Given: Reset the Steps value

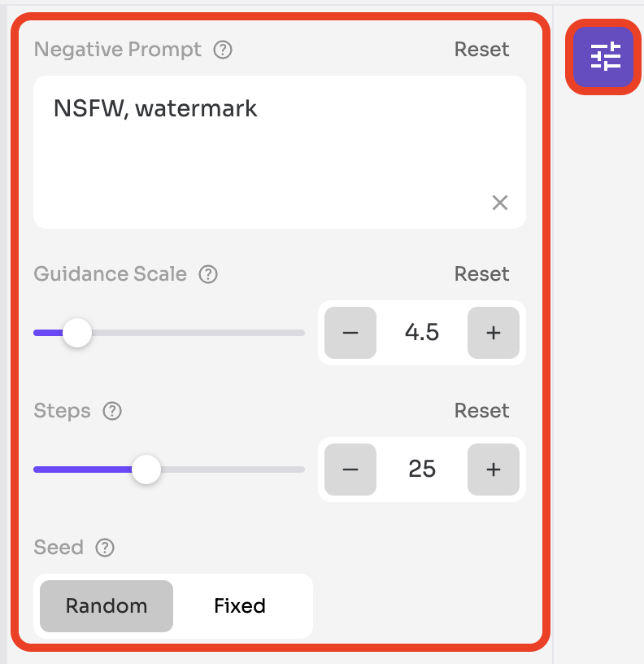Looking at the screenshot, I should click(481, 411).
